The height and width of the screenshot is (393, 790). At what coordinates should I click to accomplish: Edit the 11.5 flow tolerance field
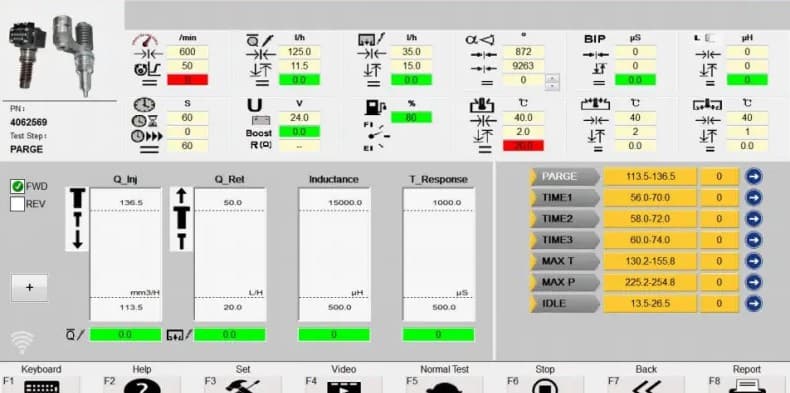click(x=299, y=66)
